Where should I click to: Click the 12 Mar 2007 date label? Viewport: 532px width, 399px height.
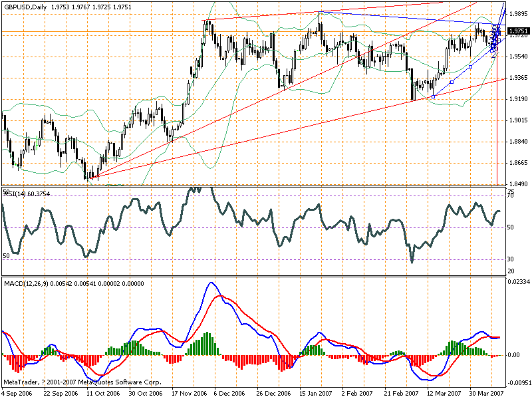(x=444, y=393)
